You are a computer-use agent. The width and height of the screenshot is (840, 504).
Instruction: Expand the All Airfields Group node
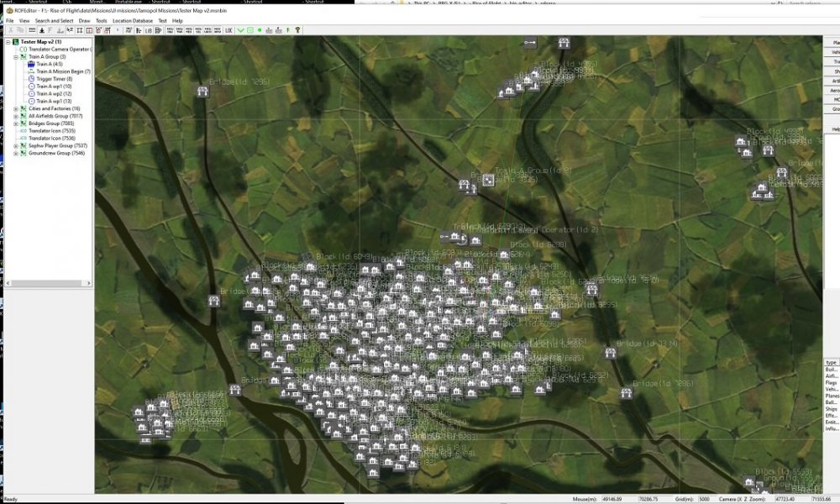16,116
